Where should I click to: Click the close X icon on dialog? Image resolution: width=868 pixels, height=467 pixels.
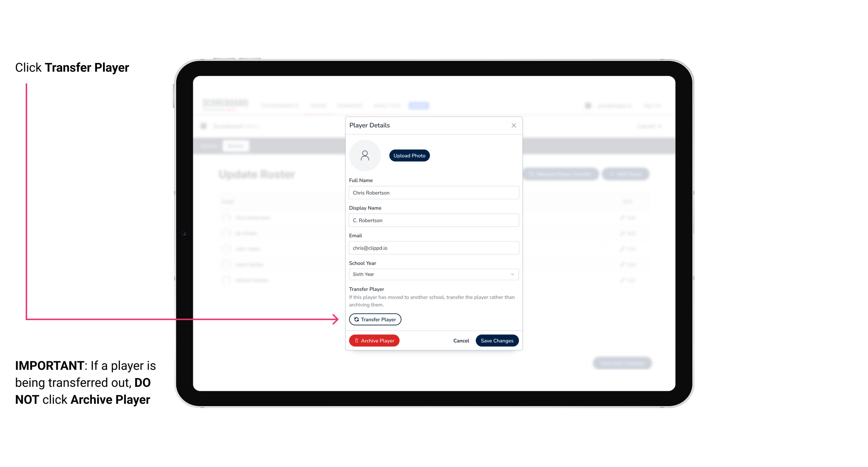514,125
